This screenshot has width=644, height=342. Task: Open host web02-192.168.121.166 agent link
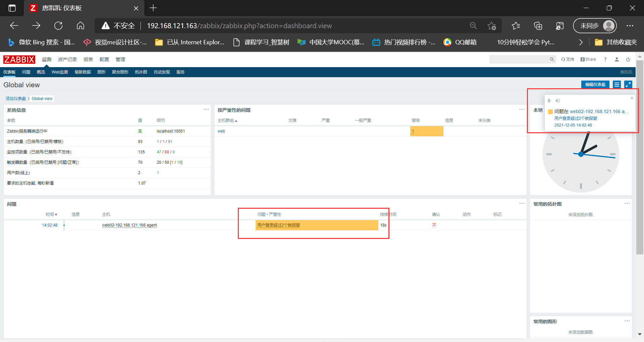[x=129, y=225]
